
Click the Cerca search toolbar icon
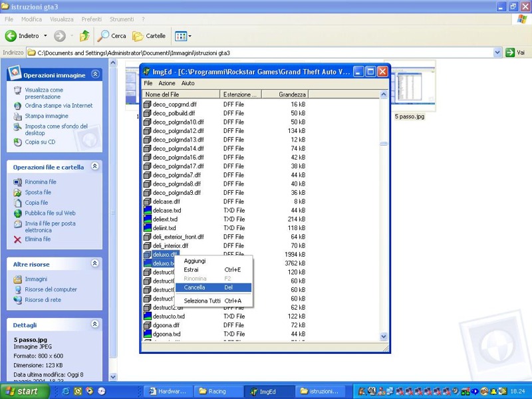click(104, 36)
